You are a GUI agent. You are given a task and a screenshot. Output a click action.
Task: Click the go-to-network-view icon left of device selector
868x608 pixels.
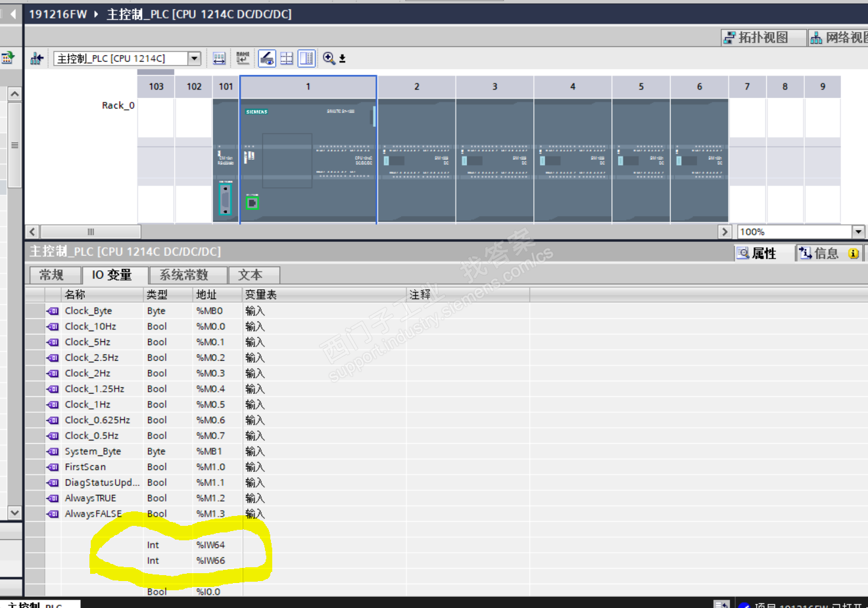point(37,58)
